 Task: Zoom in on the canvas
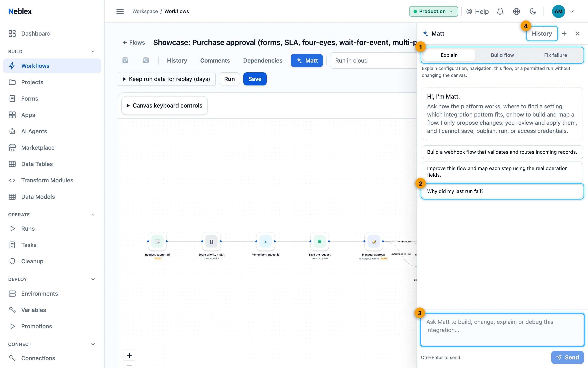click(129, 355)
